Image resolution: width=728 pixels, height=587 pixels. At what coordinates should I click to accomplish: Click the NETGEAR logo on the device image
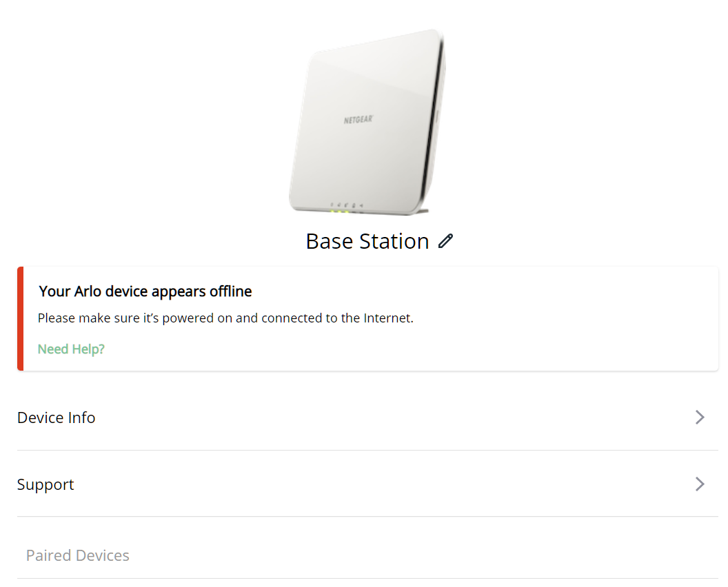coord(358,120)
